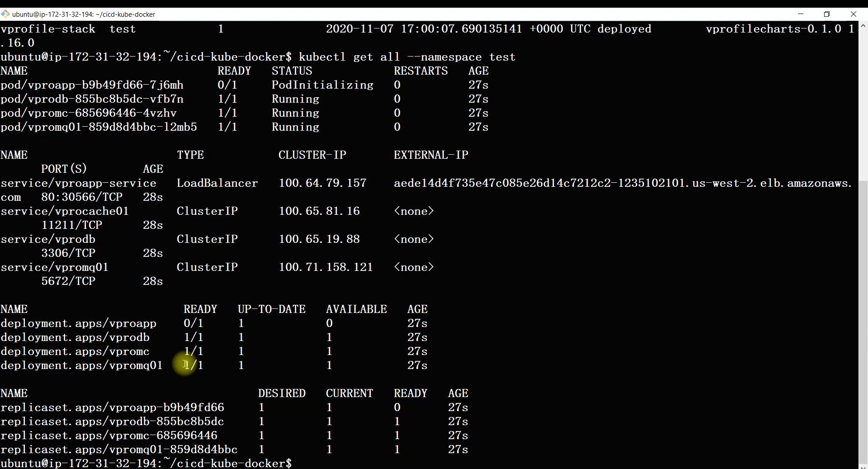Click port text '11211/TCP'
868x469 pixels.
tap(71, 225)
